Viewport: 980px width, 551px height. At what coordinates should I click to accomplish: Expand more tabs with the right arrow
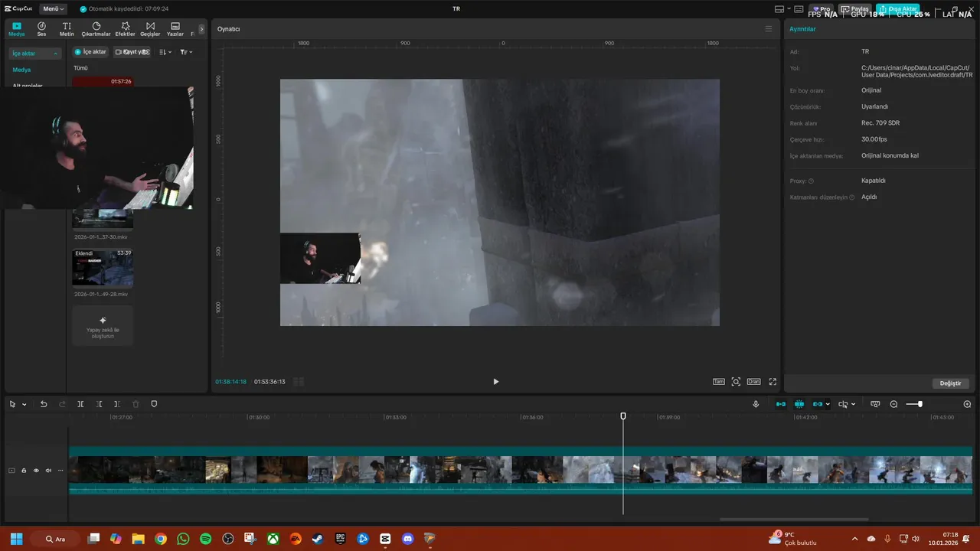[x=201, y=29]
